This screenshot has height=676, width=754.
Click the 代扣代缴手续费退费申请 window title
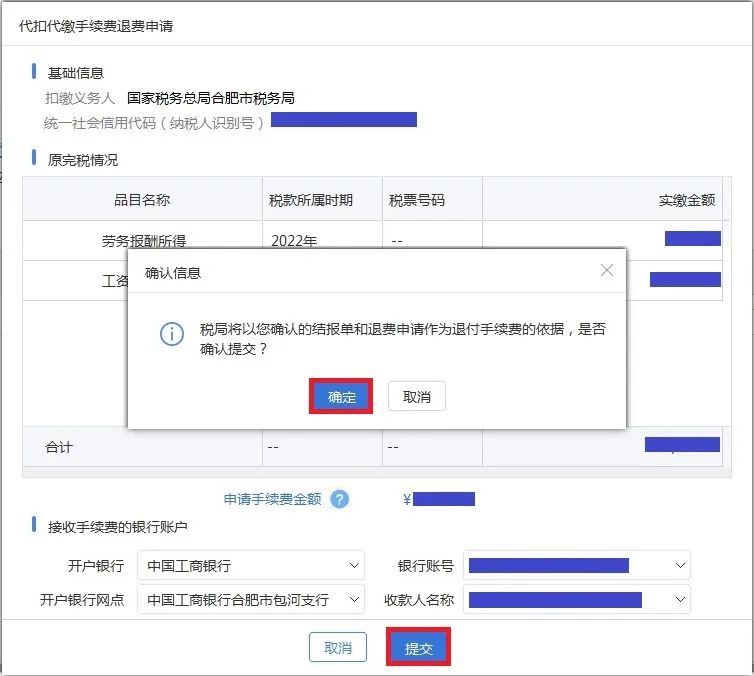click(x=96, y=26)
